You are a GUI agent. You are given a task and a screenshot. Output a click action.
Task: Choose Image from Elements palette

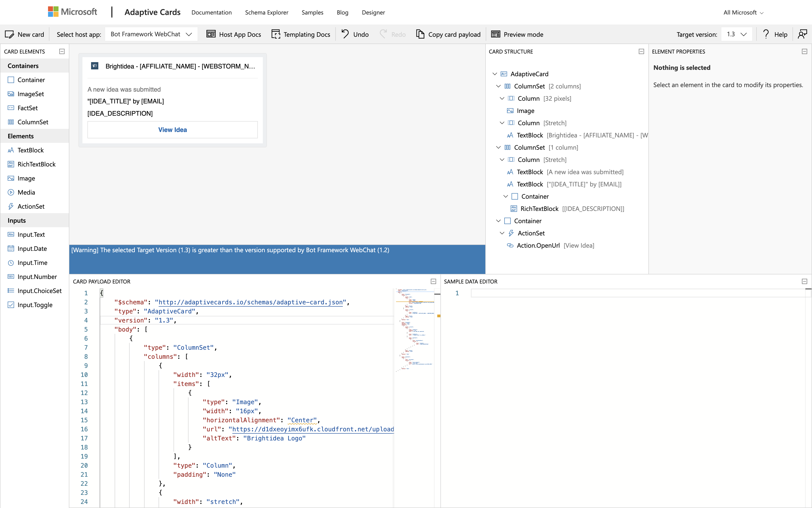pos(34,178)
